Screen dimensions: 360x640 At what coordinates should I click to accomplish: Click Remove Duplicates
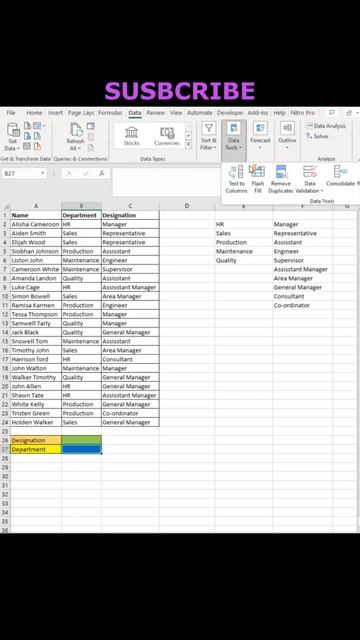coord(281,179)
